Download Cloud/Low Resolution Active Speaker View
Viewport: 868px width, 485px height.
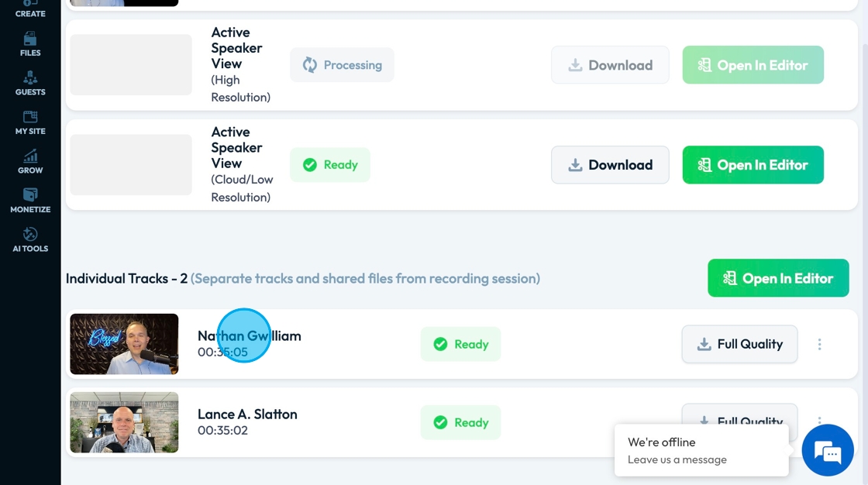click(x=610, y=165)
